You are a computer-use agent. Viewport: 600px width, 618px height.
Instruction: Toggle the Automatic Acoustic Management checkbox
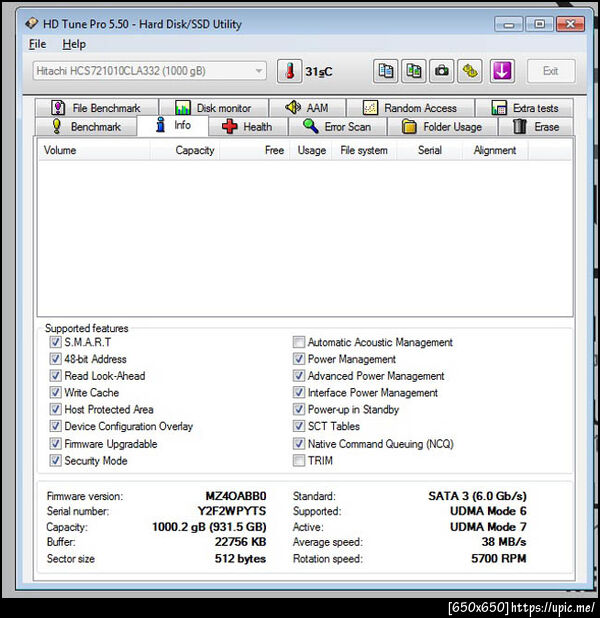[299, 342]
